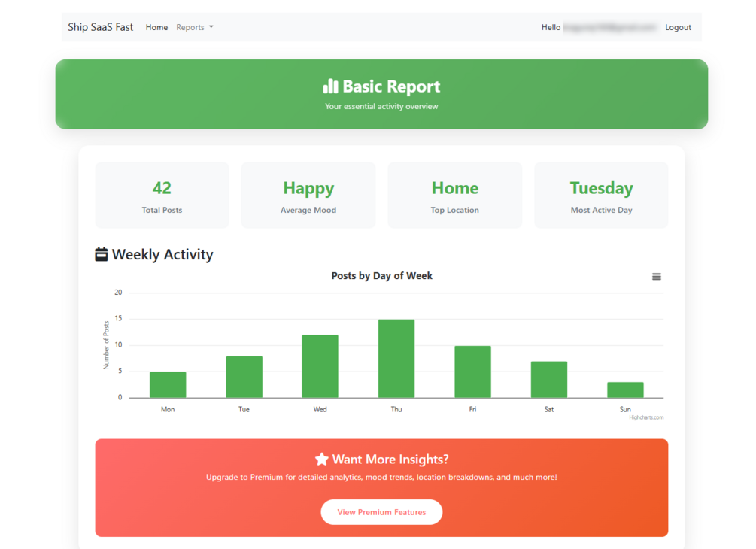Click the Happy average mood value

(308, 189)
